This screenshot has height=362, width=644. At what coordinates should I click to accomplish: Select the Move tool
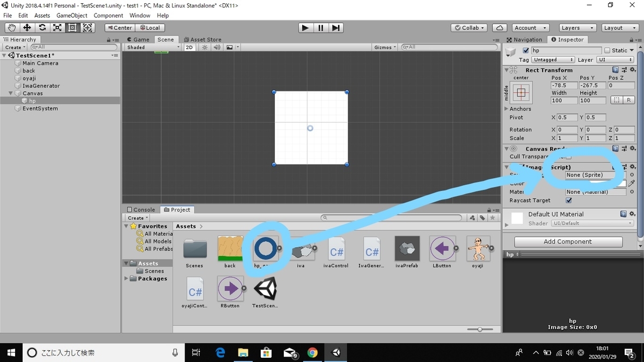coord(27,28)
